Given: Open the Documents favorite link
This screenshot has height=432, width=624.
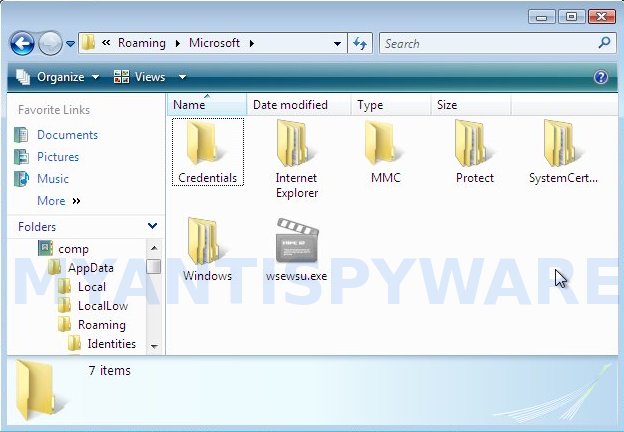Looking at the screenshot, I should tap(67, 135).
